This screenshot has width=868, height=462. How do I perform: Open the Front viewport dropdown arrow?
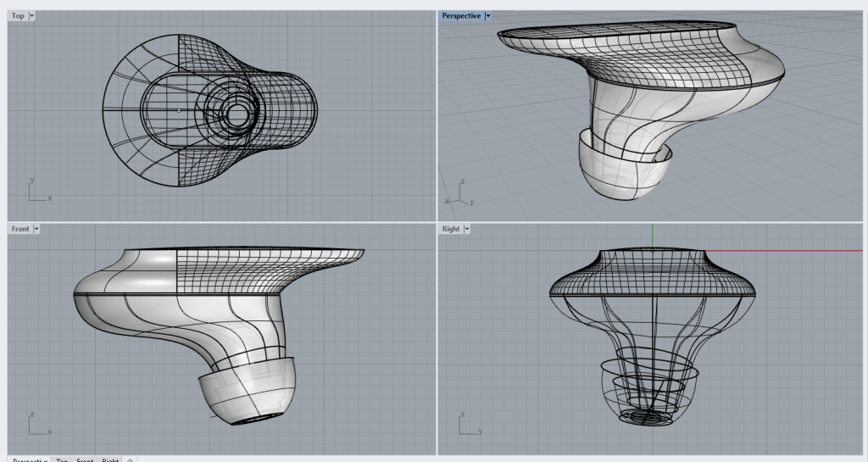coord(36,229)
